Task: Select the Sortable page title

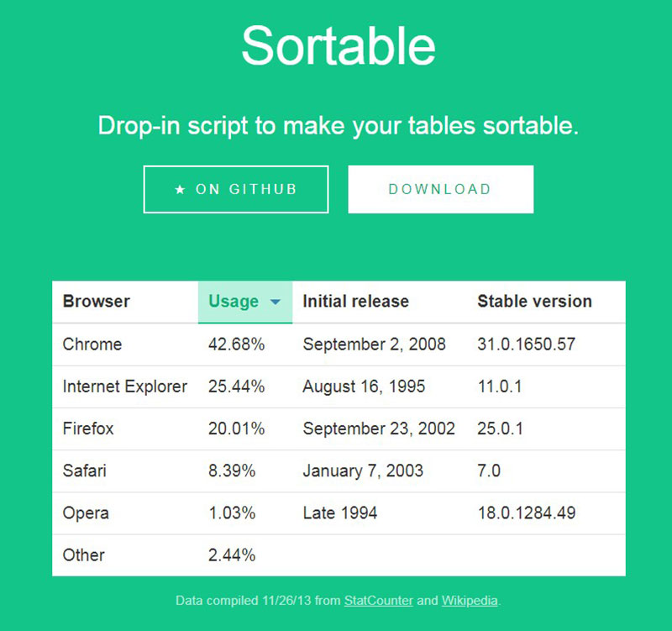Action: tap(336, 46)
